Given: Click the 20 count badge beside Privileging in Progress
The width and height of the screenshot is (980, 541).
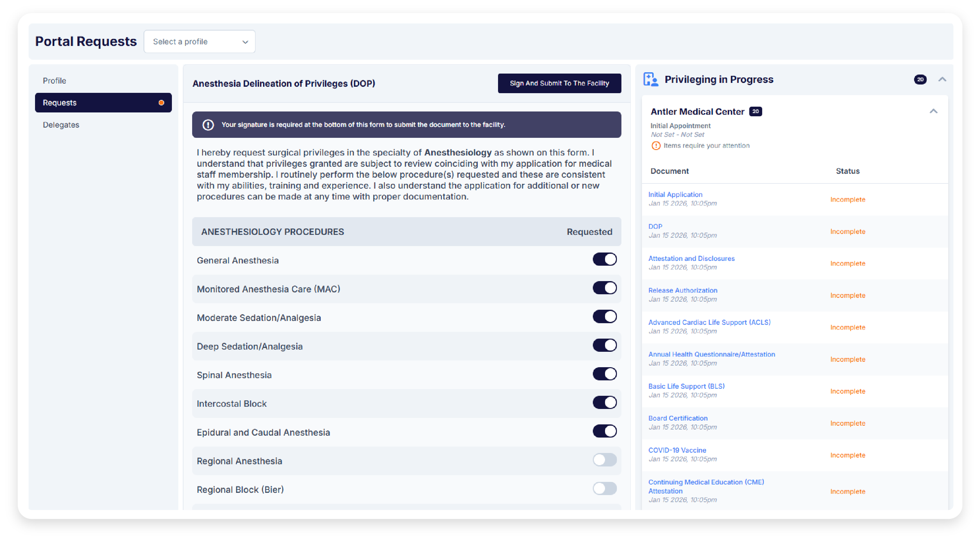Looking at the screenshot, I should coord(920,80).
